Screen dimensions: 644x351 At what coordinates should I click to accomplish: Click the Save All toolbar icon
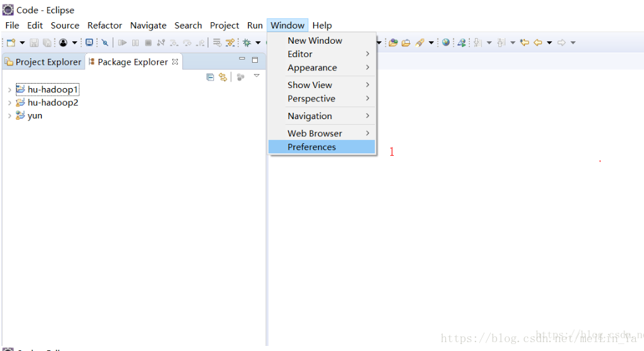point(47,42)
